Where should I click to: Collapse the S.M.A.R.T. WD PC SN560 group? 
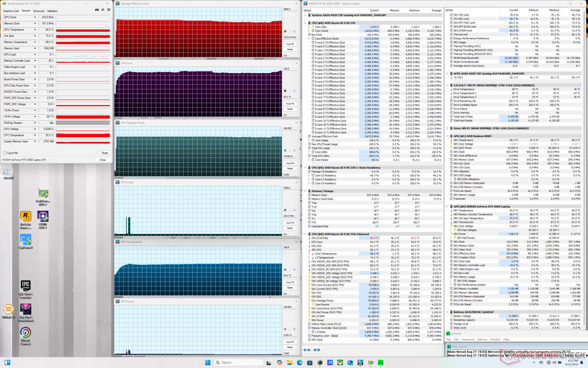(447, 85)
